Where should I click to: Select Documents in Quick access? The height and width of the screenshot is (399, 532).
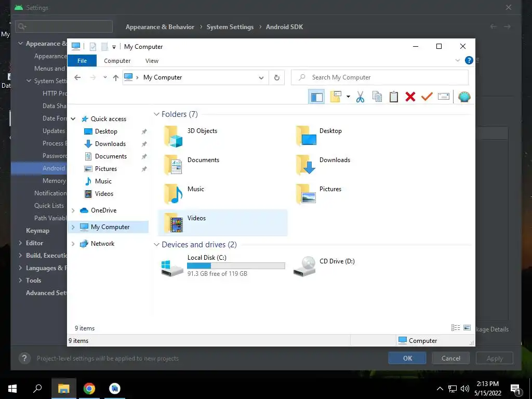(111, 156)
